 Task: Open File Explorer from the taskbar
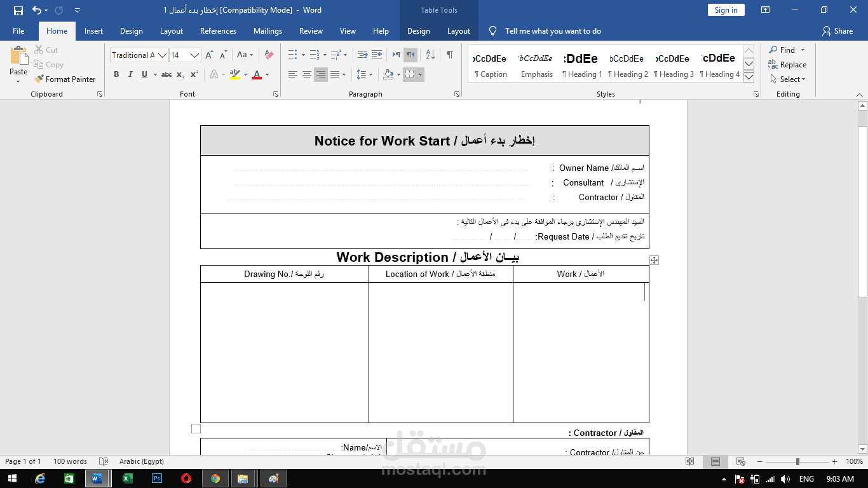tap(242, 478)
